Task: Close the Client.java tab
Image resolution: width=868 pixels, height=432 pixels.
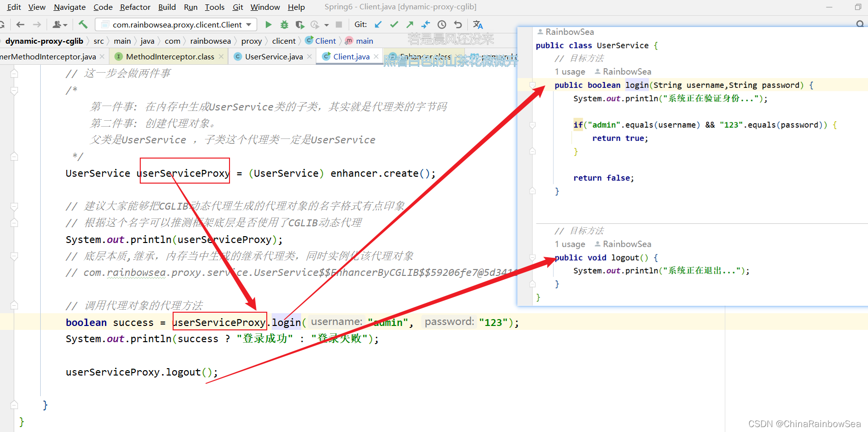Action: [x=376, y=56]
